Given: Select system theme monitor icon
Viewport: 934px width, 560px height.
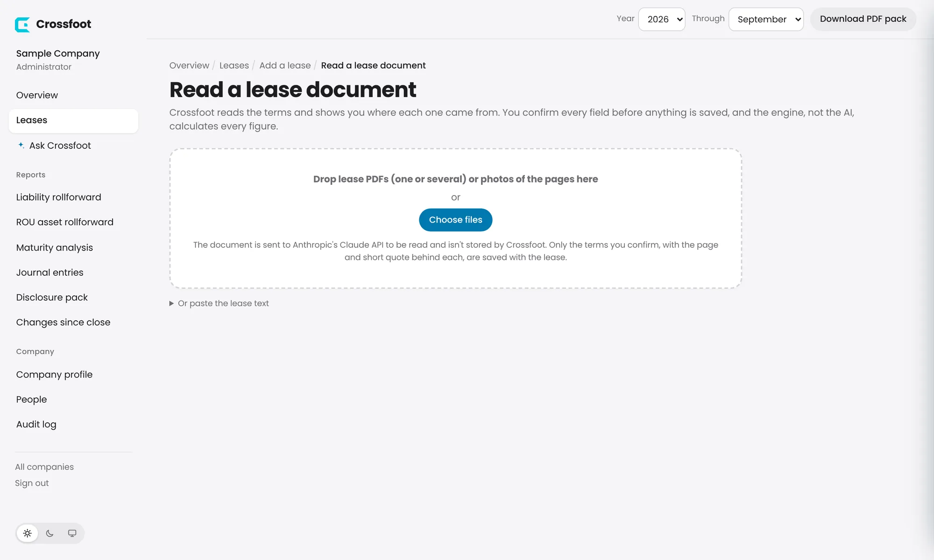Looking at the screenshot, I should point(72,533).
